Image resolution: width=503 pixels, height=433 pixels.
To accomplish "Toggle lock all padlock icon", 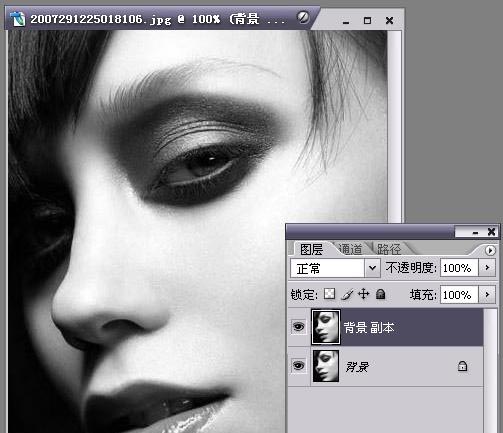I will pos(380,294).
